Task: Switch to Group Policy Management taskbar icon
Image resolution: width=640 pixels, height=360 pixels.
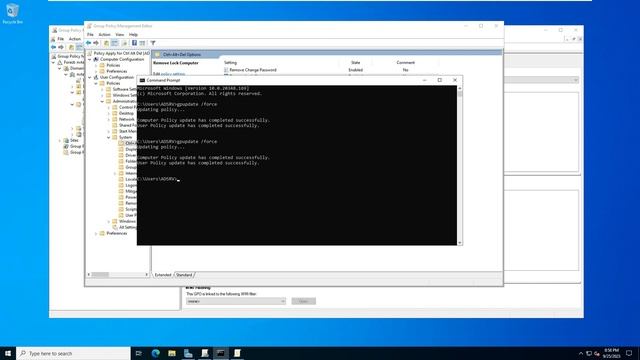Action: [204, 353]
